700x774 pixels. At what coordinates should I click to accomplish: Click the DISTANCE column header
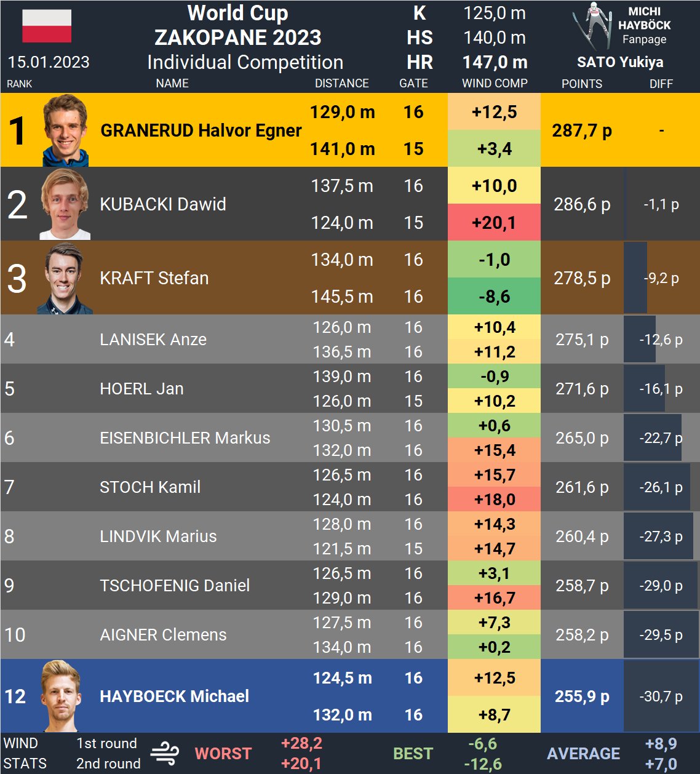[342, 83]
